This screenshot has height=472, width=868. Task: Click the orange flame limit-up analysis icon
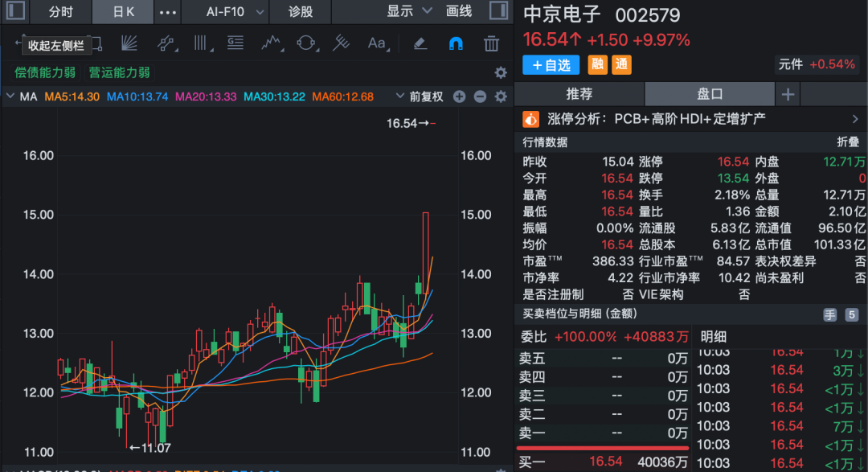point(530,119)
